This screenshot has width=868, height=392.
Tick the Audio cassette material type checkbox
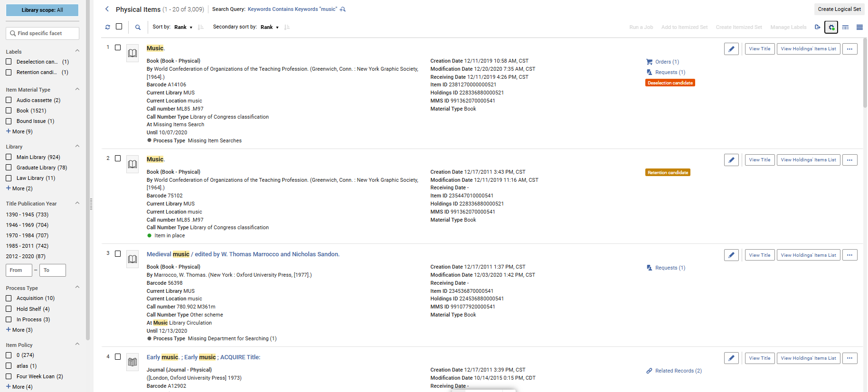pos(9,100)
